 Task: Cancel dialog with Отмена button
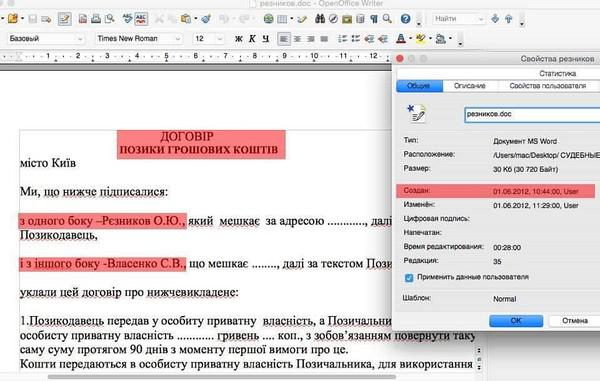click(575, 321)
